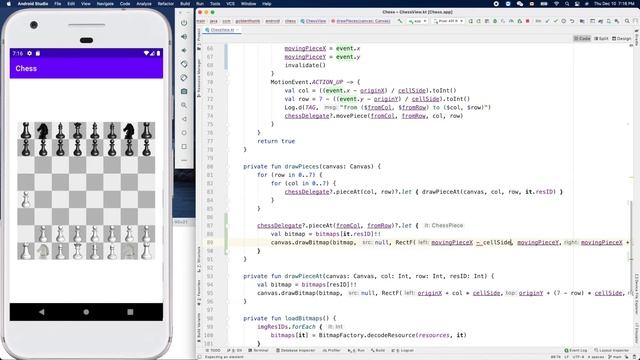Open the Analyze menu

[144, 4]
